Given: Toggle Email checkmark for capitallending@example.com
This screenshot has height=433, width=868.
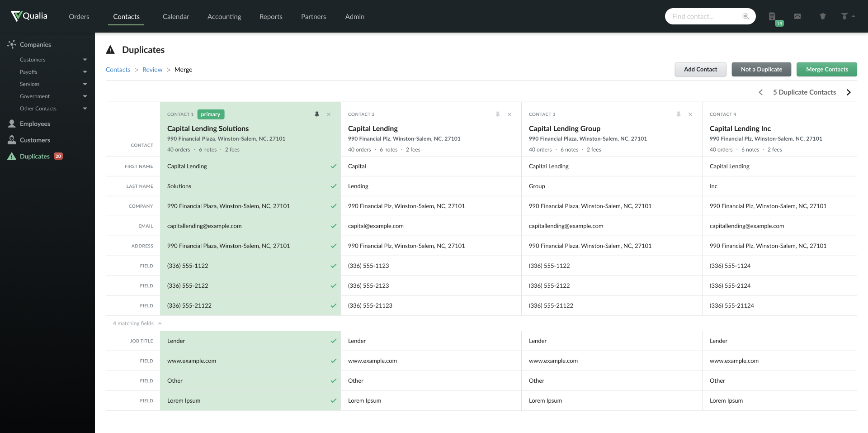Looking at the screenshot, I should pyautogui.click(x=334, y=226).
